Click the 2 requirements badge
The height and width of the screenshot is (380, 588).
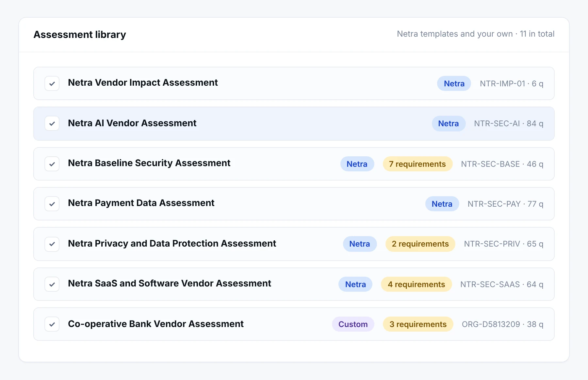tap(420, 244)
